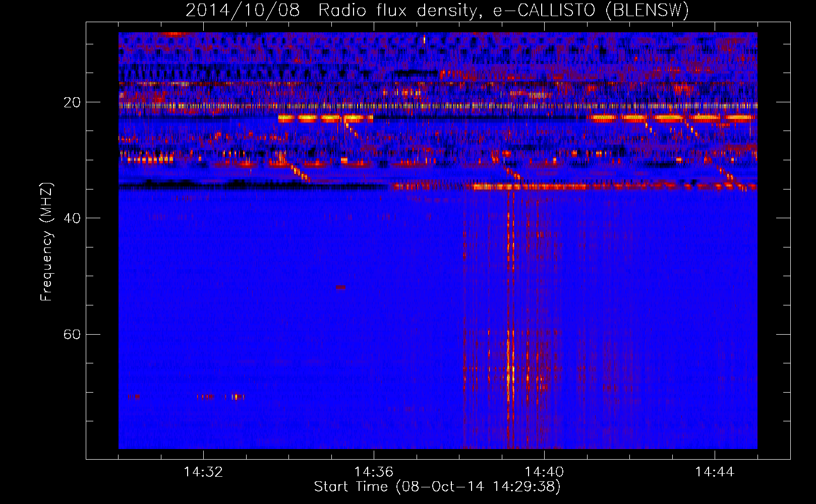Click the 20 frequency tick label
The width and height of the screenshot is (816, 504).
click(72, 102)
